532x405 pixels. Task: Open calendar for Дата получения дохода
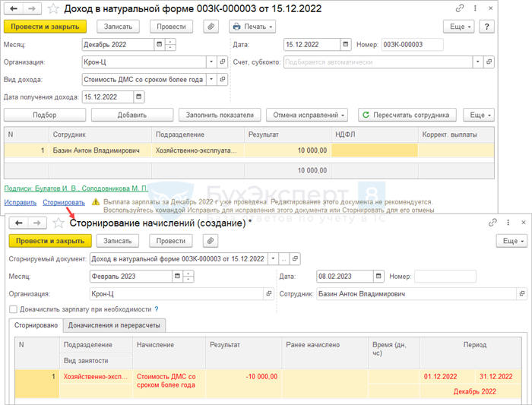(139, 97)
